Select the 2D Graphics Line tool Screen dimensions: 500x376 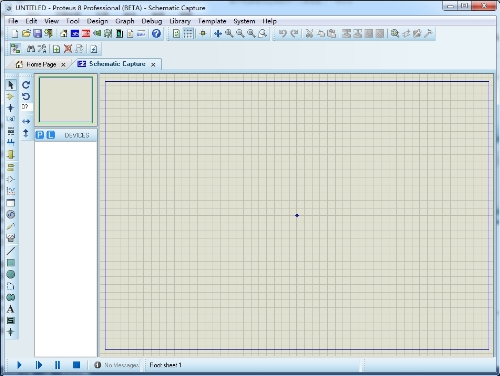[11, 251]
